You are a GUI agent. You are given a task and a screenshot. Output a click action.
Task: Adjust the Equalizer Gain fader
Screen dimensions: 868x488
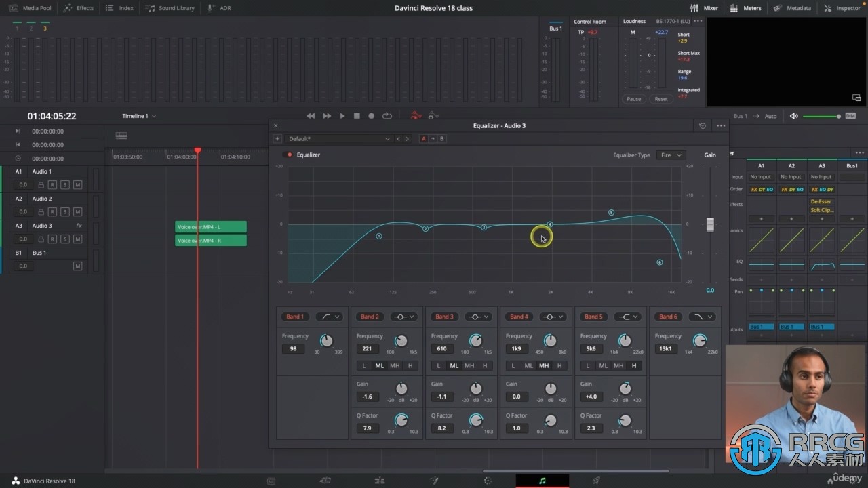click(x=710, y=224)
